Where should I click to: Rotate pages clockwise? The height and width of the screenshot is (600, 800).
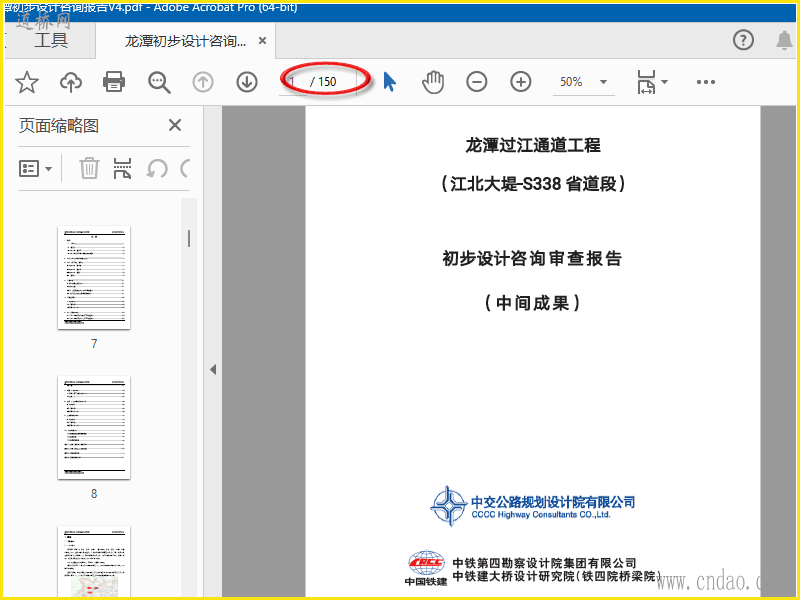(186, 168)
